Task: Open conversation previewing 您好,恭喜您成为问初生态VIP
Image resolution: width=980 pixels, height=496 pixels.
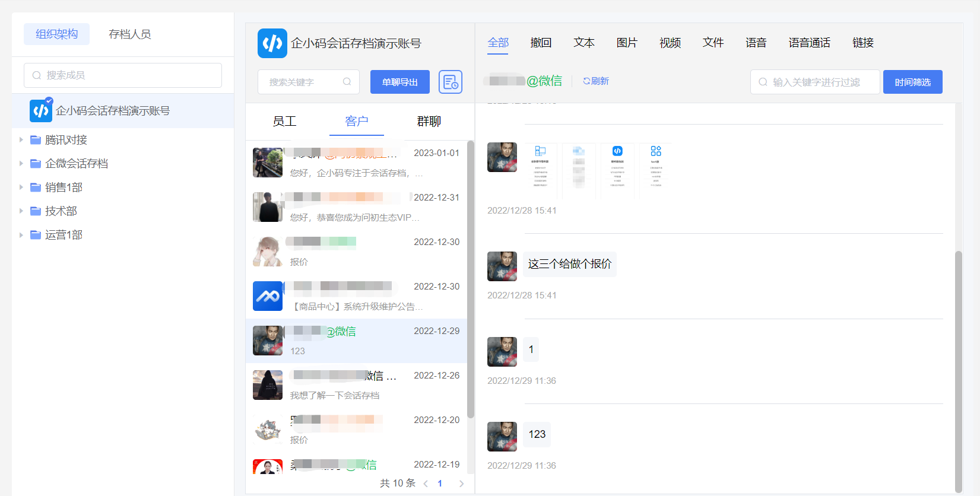Action: pos(357,207)
